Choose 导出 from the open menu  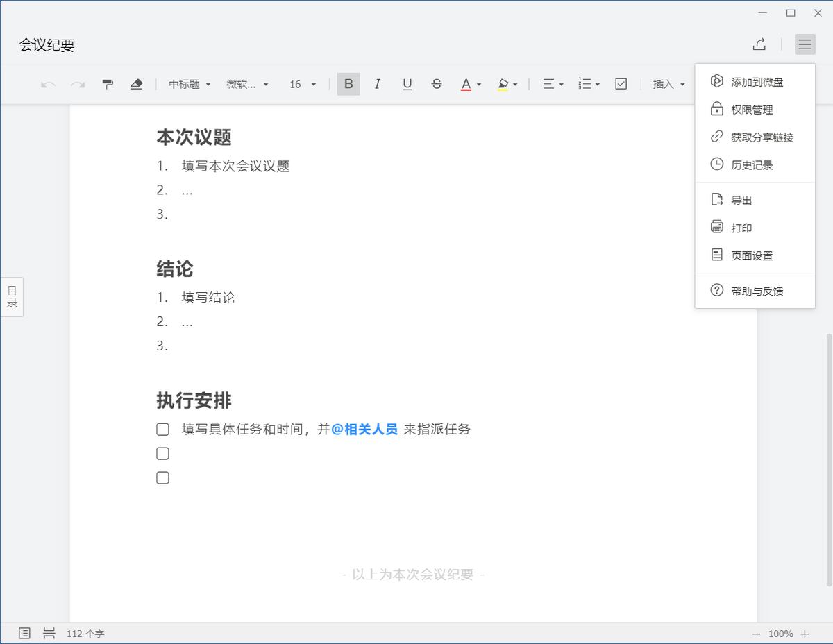pyautogui.click(x=741, y=199)
